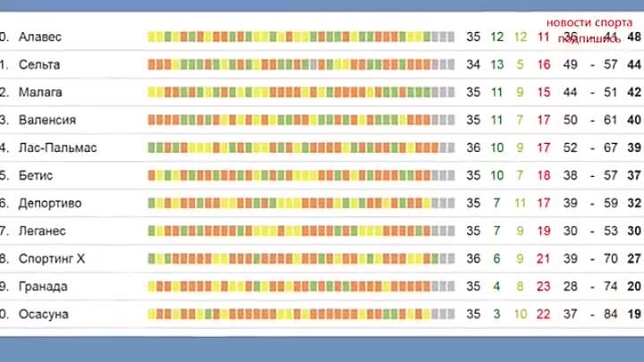644x362 pixels.
Task: Click the Алавес team name
Action: (39, 37)
